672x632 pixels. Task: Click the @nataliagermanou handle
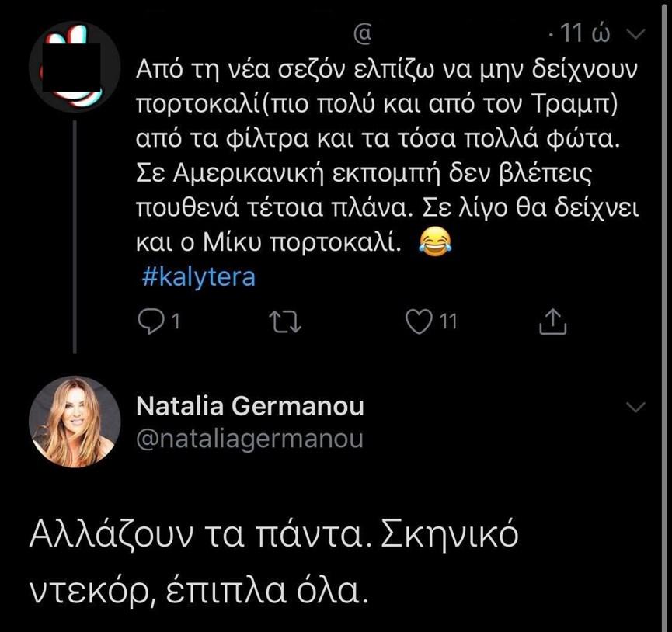coord(250,437)
